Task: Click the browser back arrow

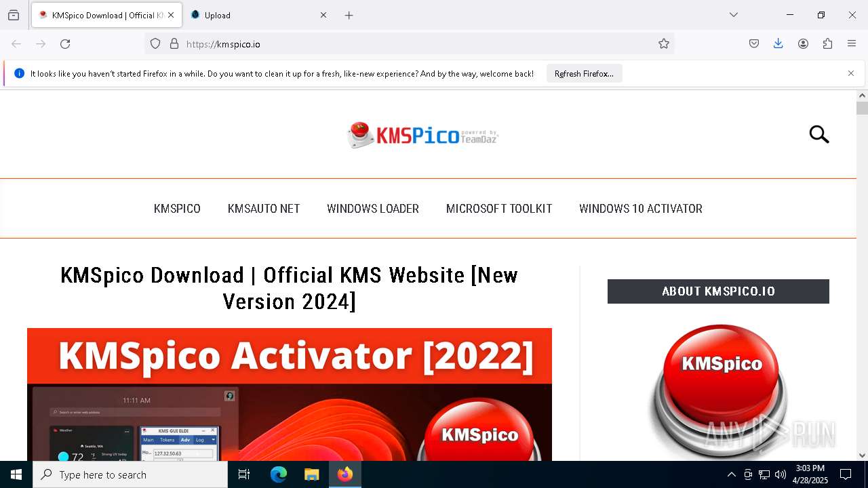Action: (x=16, y=43)
